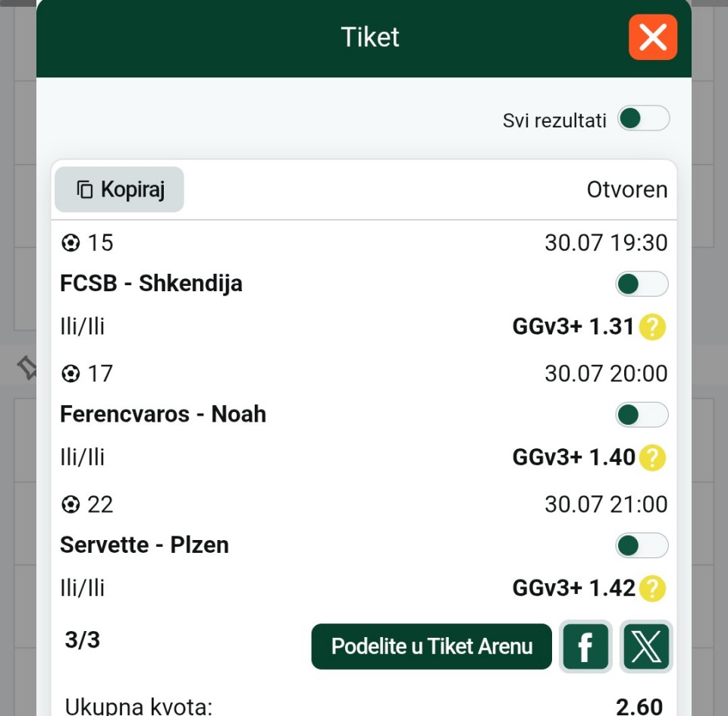Click the soccer ball icon for match 17
The image size is (728, 716).
click(x=71, y=374)
